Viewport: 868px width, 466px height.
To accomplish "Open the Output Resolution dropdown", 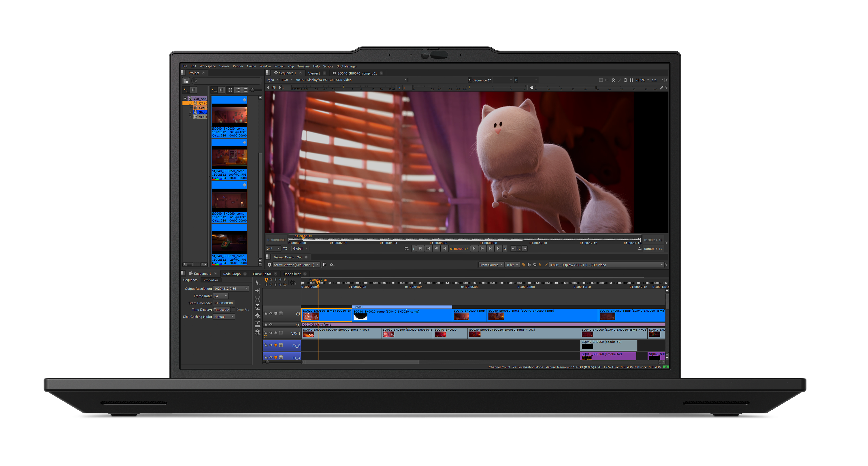I will [231, 289].
